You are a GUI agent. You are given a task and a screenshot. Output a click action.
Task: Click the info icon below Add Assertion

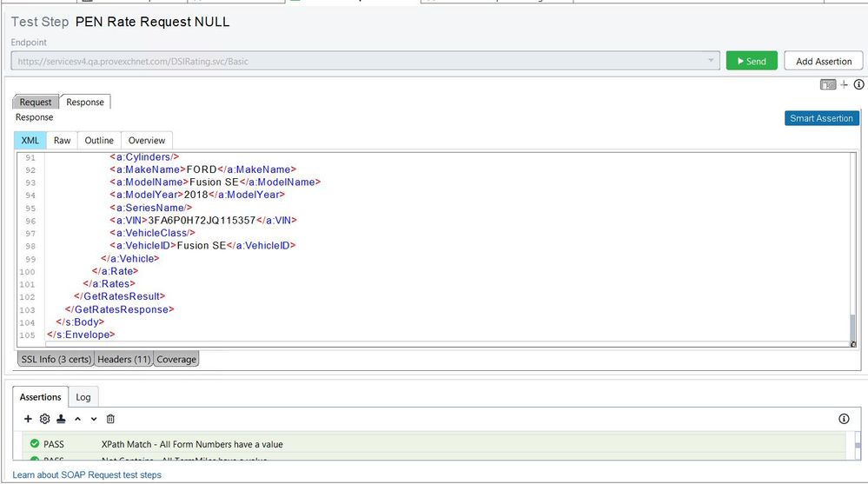pos(858,84)
